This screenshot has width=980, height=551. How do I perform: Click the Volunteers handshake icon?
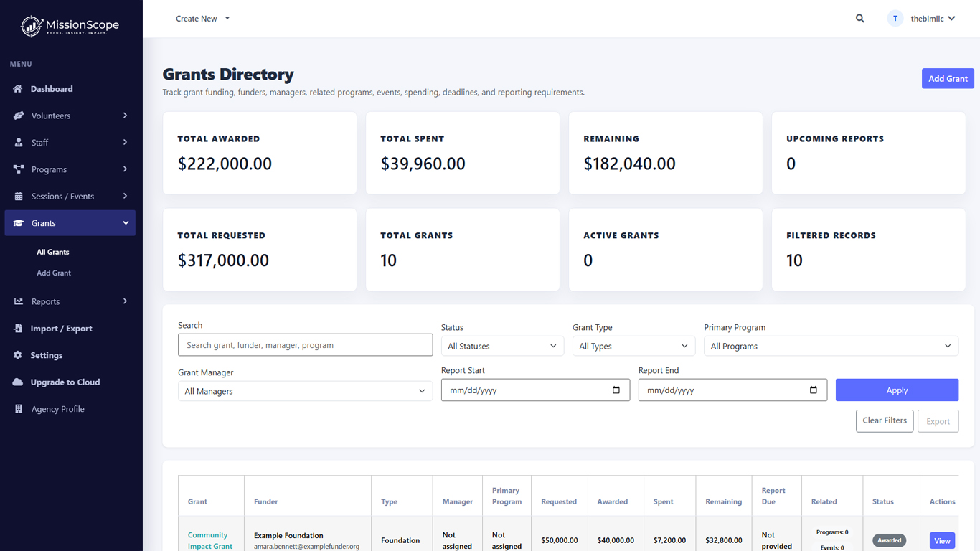(x=19, y=116)
